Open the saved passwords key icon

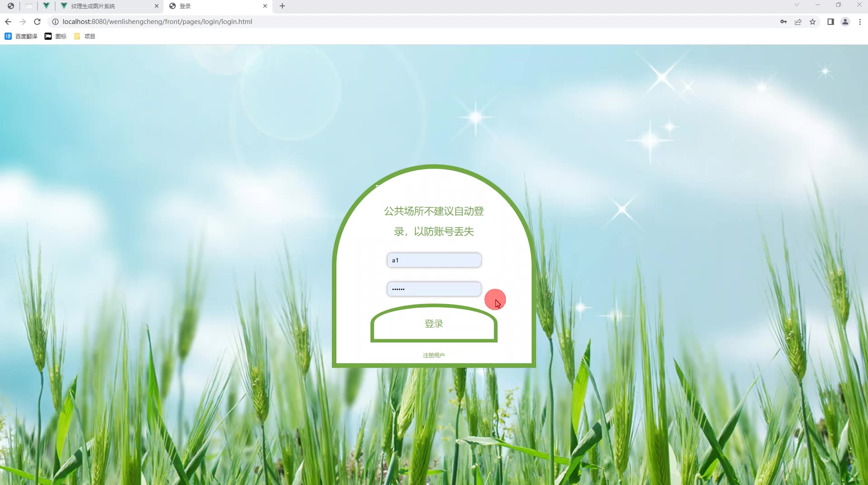[x=783, y=22]
